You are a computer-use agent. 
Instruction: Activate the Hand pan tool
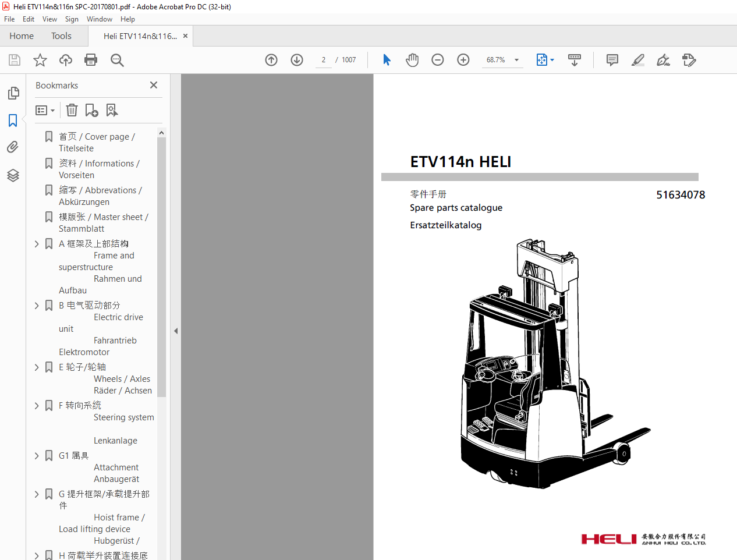pos(412,60)
